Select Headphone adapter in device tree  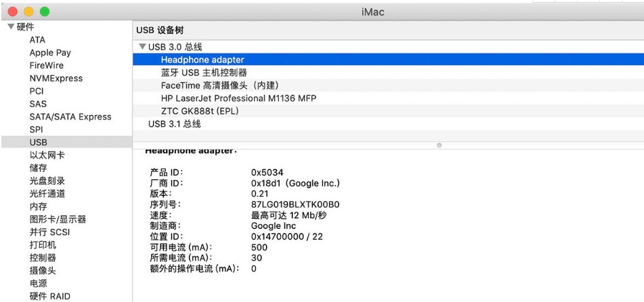click(x=202, y=60)
